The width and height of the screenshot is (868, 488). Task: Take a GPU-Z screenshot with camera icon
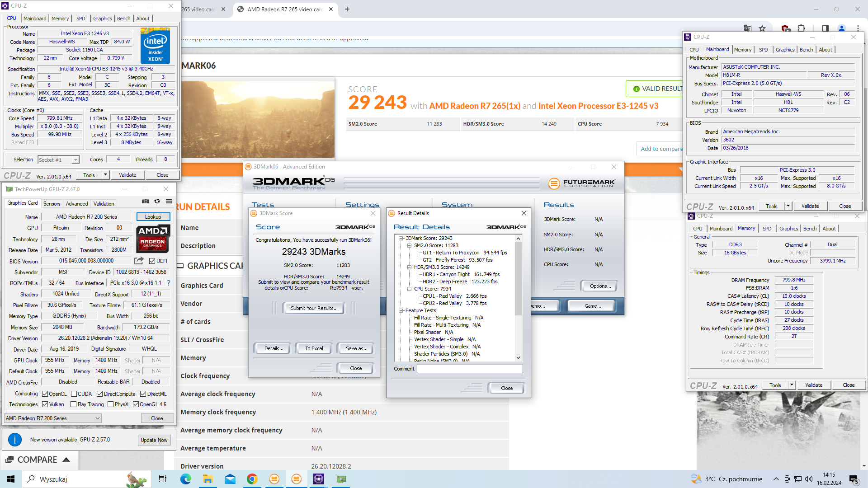[146, 202]
